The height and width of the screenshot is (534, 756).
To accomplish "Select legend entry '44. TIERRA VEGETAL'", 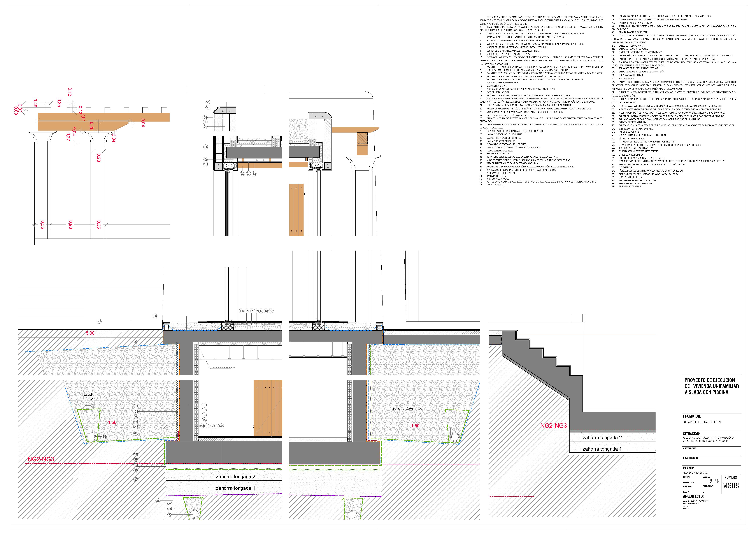I will click(491, 185).
